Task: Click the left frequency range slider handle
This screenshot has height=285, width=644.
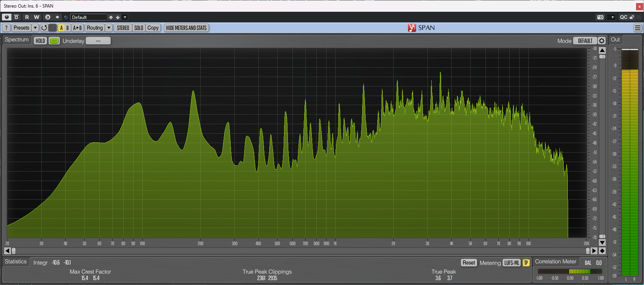Action: point(14,251)
